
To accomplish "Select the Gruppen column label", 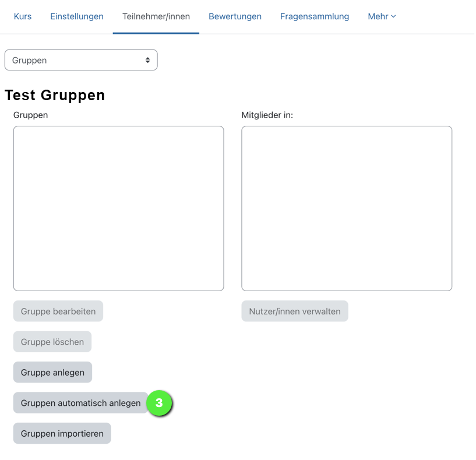I will 30,115.
